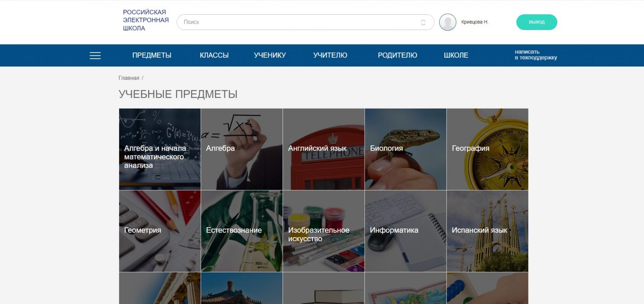The height and width of the screenshot is (304, 644).
Task: Open the Ученику menu
Action: point(270,55)
